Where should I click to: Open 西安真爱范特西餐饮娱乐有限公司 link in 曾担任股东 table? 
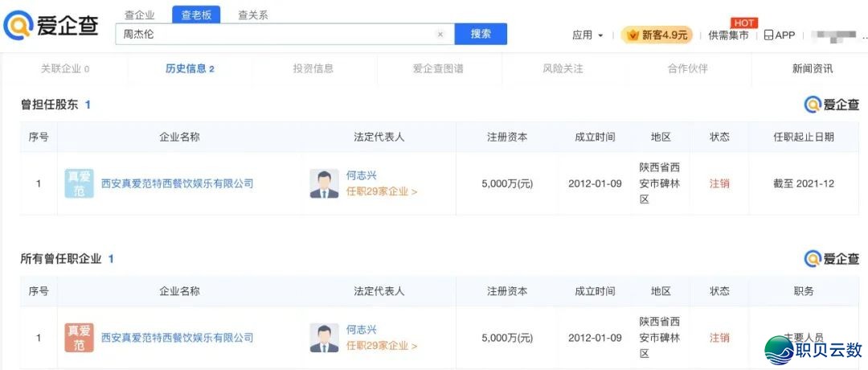pyautogui.click(x=177, y=183)
